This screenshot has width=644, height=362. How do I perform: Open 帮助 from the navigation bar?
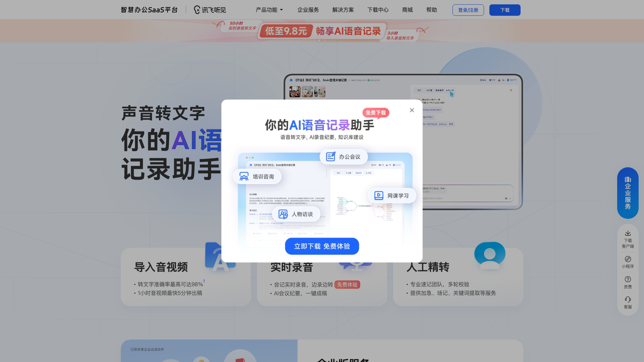432,10
